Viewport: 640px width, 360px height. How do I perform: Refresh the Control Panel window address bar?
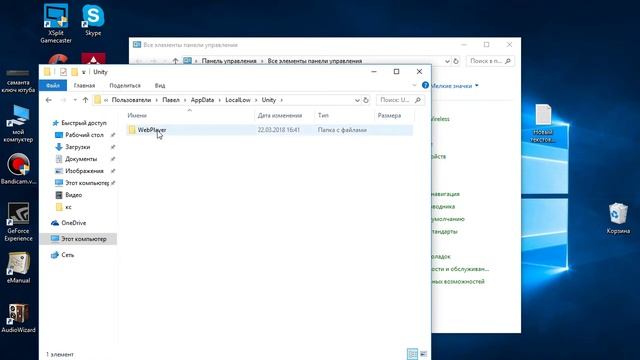[456, 61]
